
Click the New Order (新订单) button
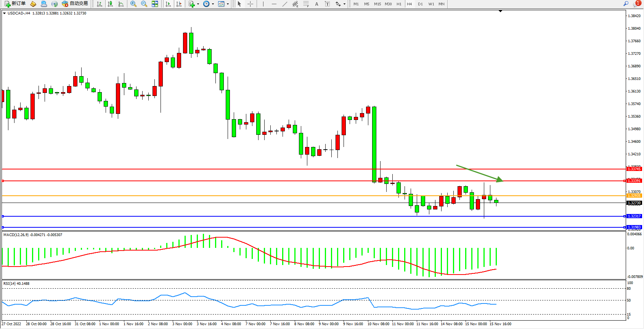pyautogui.click(x=15, y=4)
